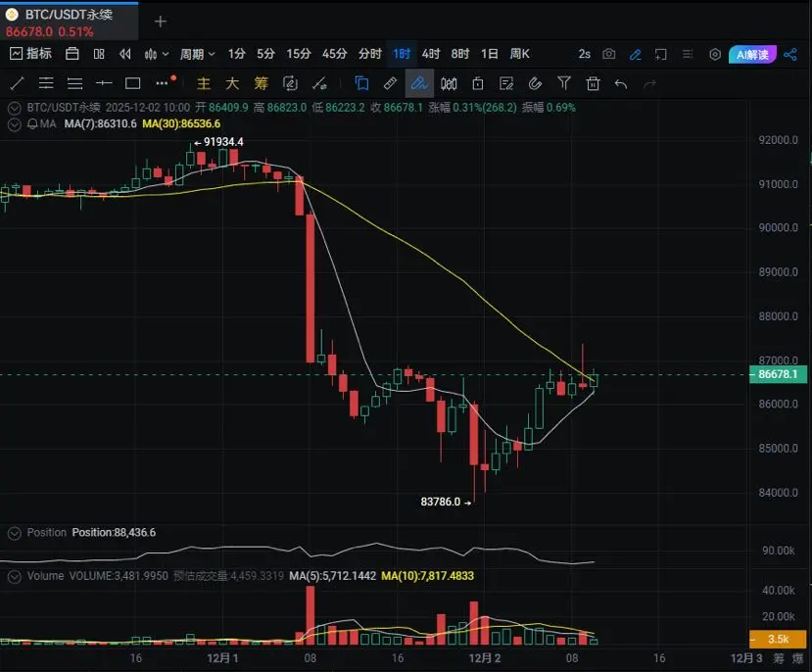Open the 指标 indicators panel
This screenshot has width=812, height=672.
[30, 53]
